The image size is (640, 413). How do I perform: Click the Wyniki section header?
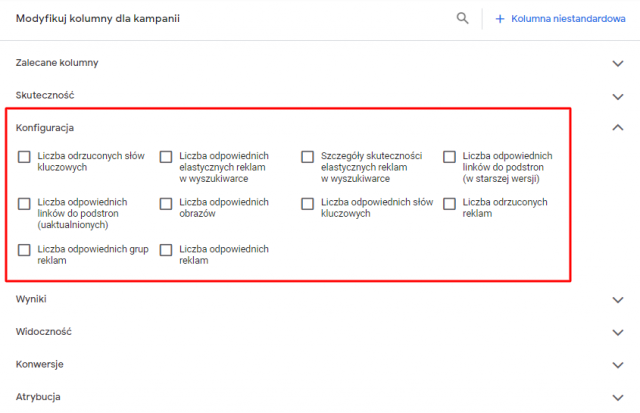[31, 299]
